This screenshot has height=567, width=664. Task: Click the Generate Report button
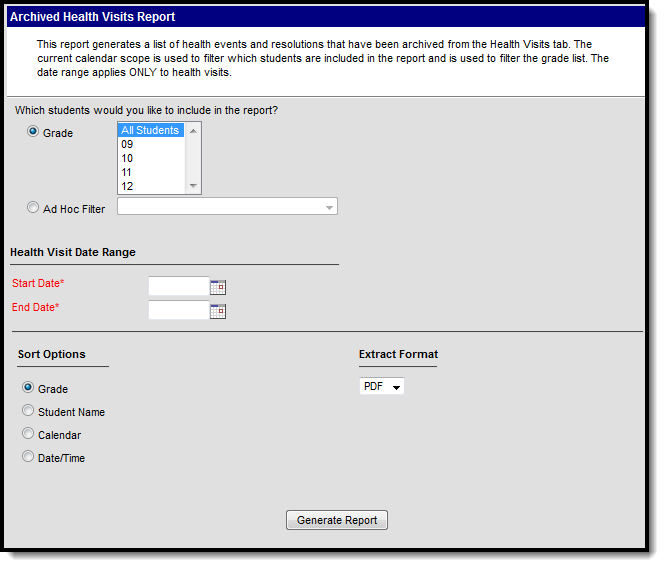tap(337, 520)
